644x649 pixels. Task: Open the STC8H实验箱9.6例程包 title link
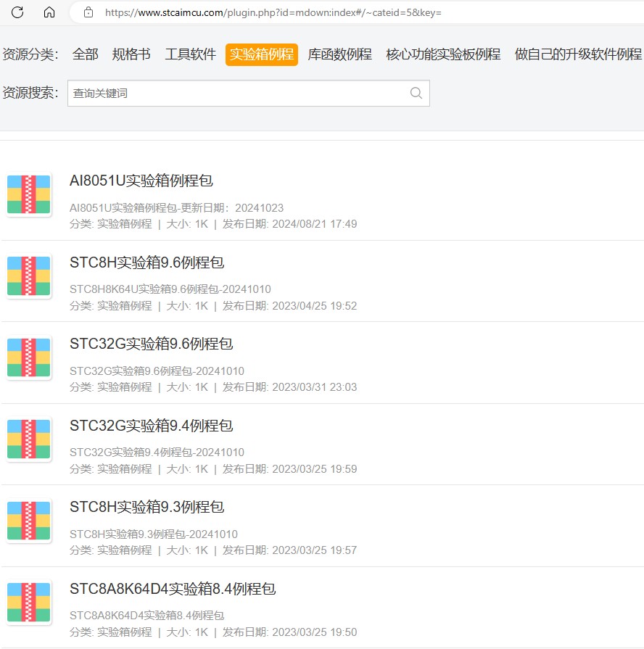pos(147,263)
